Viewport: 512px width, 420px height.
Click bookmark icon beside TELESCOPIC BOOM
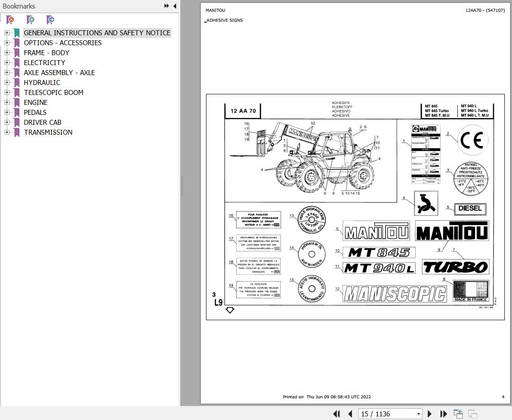click(17, 92)
